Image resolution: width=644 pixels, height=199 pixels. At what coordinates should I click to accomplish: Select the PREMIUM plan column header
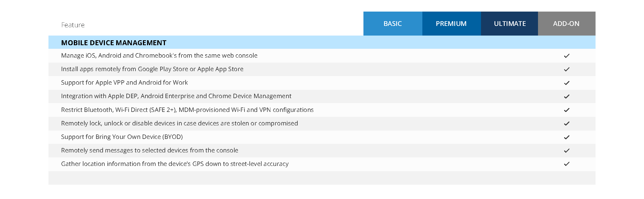tap(451, 24)
